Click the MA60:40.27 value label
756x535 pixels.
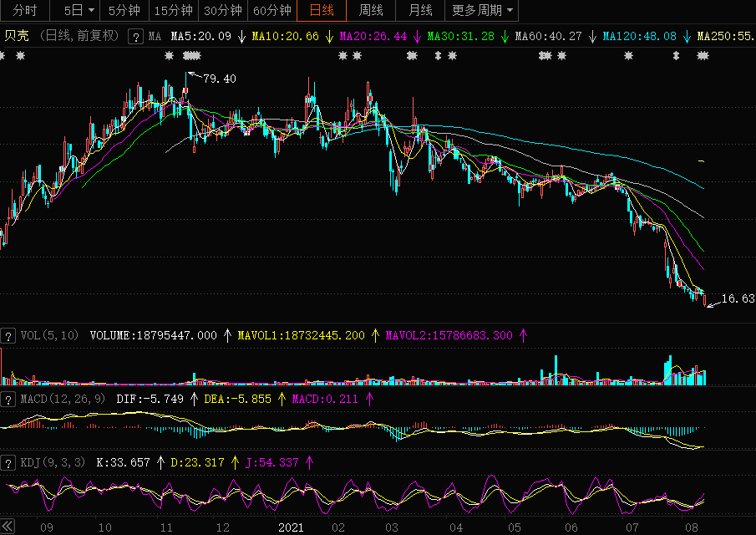(549, 36)
